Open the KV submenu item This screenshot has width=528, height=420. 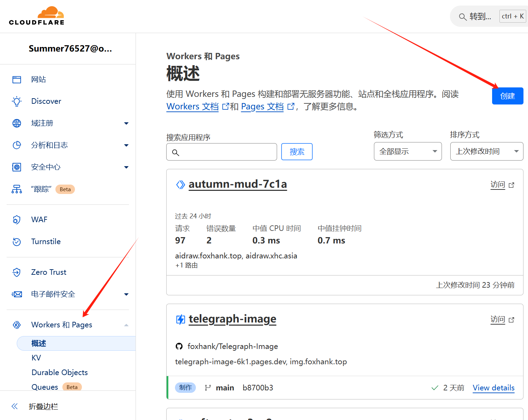coord(36,358)
